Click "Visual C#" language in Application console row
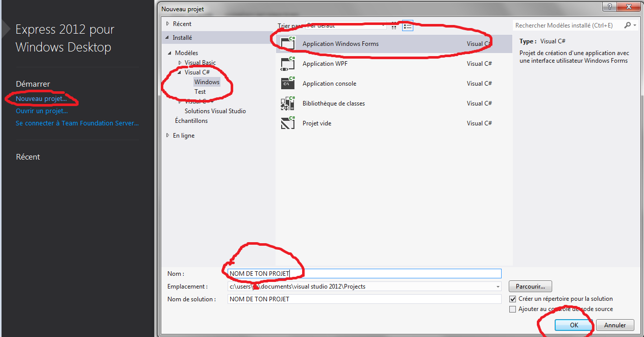This screenshot has height=337, width=644. point(479,84)
